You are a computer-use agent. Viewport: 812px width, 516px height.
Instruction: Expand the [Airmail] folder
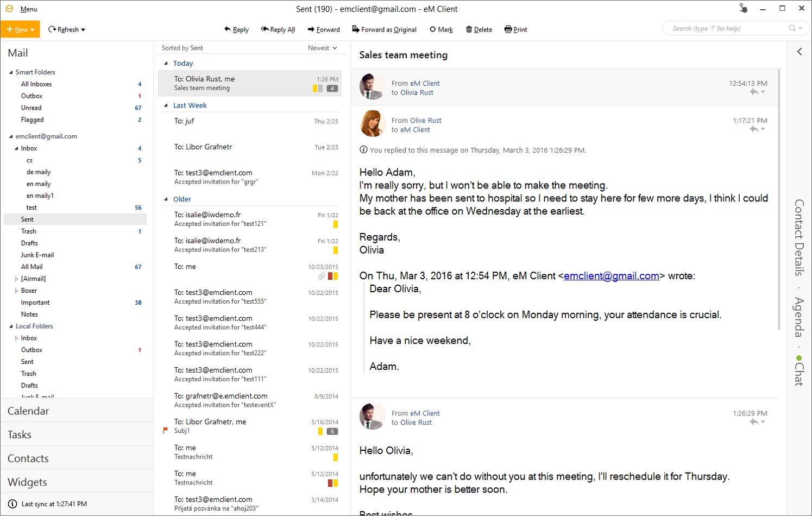click(16, 279)
